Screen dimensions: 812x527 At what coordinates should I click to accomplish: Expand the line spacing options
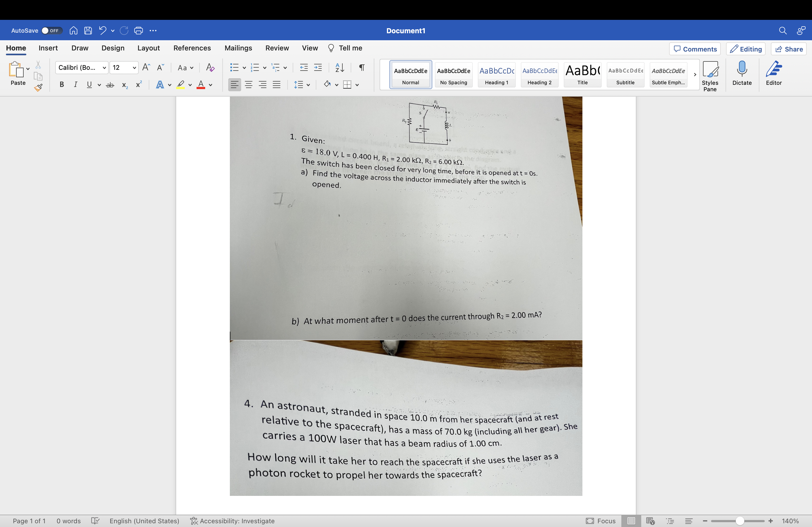[x=309, y=85]
